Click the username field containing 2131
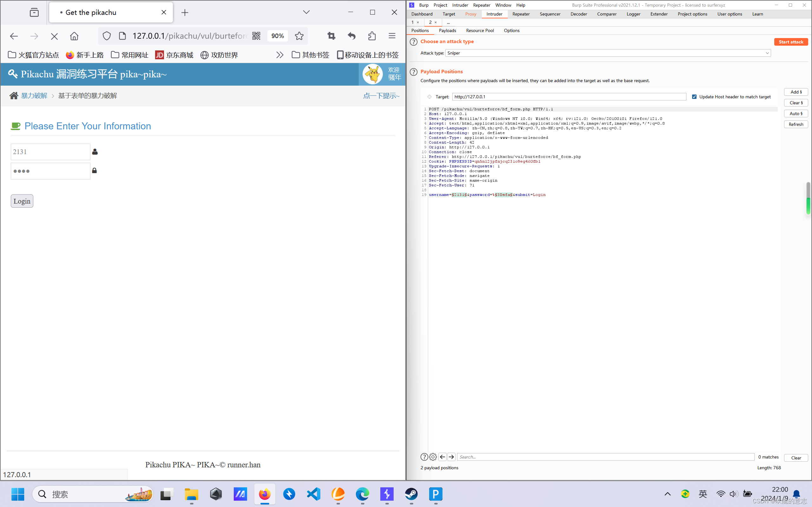Screen dimensions: 812x507 [50, 152]
